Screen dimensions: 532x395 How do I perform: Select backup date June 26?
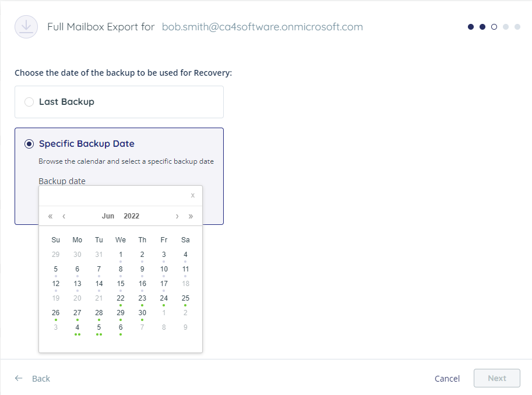point(55,313)
